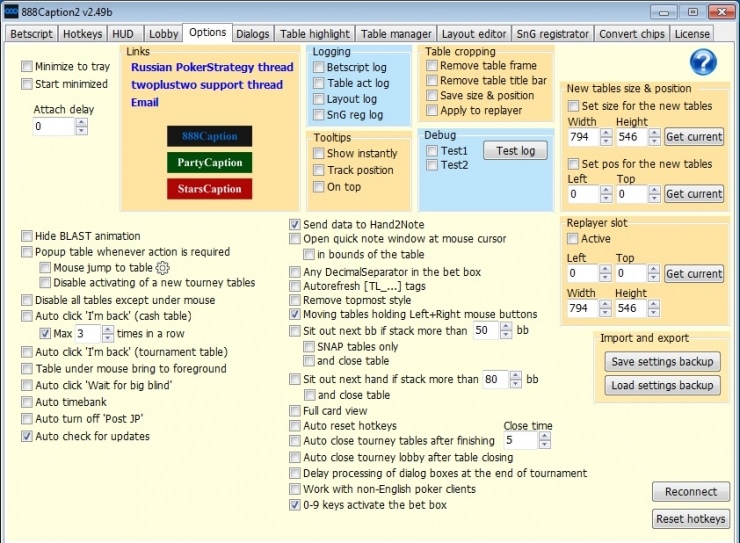
Task: Enable Auto reset hotkeys checkbox
Action: [x=295, y=426]
